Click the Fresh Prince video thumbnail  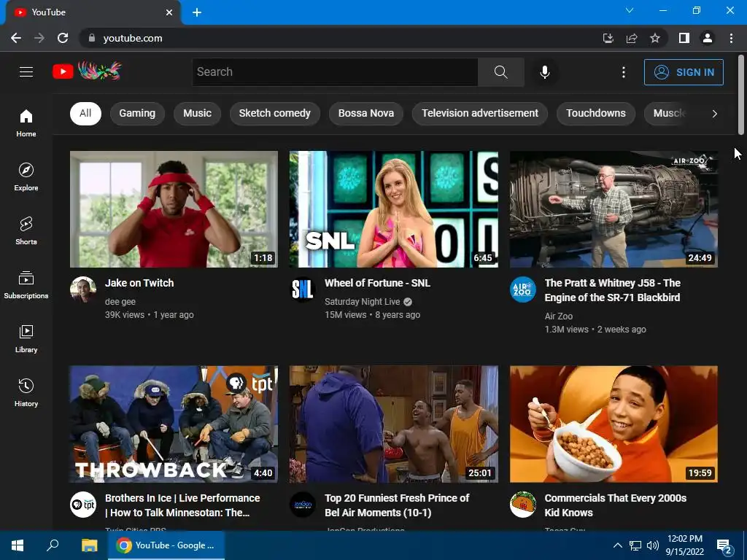click(393, 424)
